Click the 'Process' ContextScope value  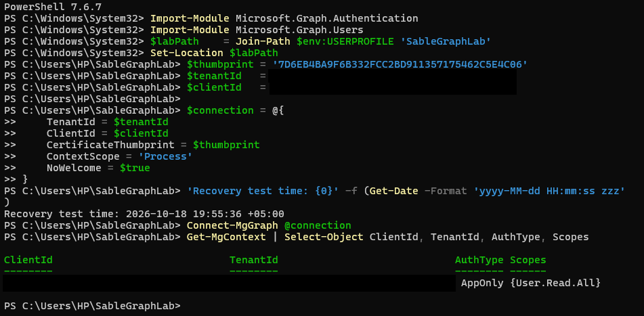point(165,156)
